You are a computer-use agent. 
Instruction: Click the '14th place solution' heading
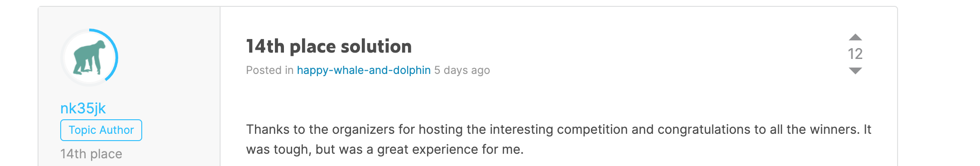coord(329,46)
